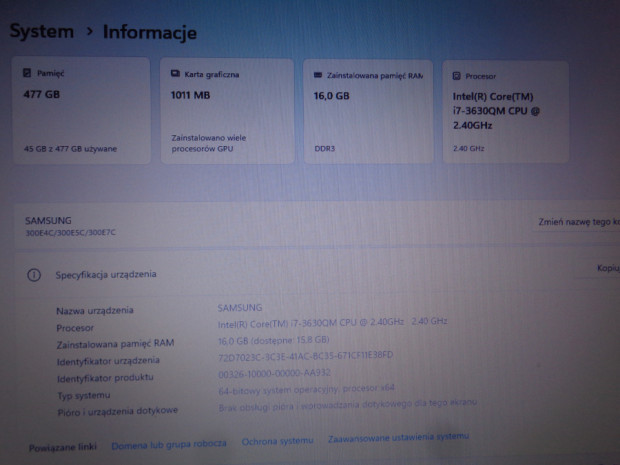Click the Zmień nazwę tego komputera button

[576, 222]
